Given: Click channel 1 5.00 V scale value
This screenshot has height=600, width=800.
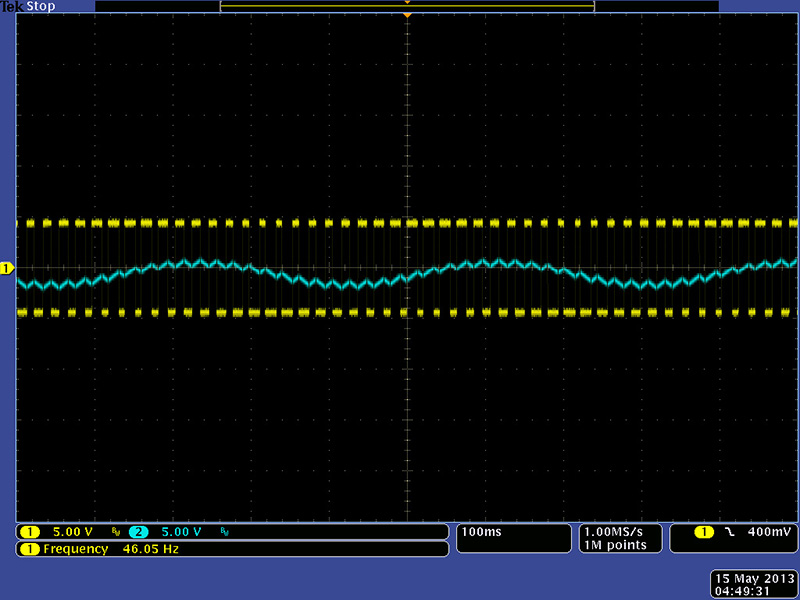Looking at the screenshot, I should click(73, 532).
